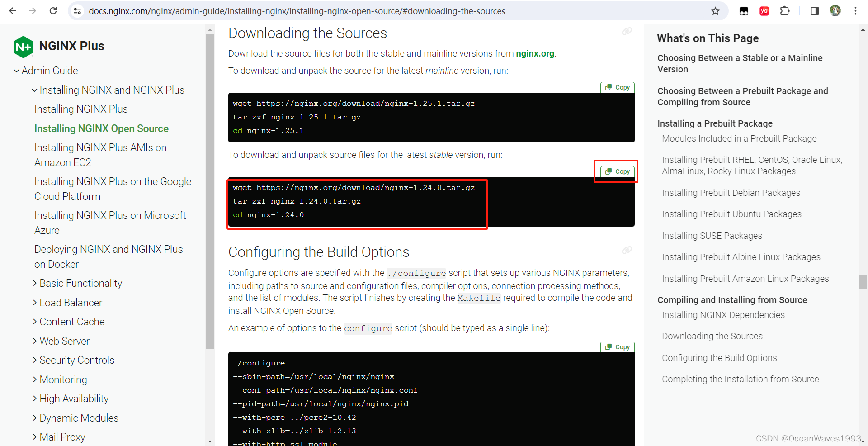Open the profile avatar menu
This screenshot has width=868, height=446.
pos(835,11)
